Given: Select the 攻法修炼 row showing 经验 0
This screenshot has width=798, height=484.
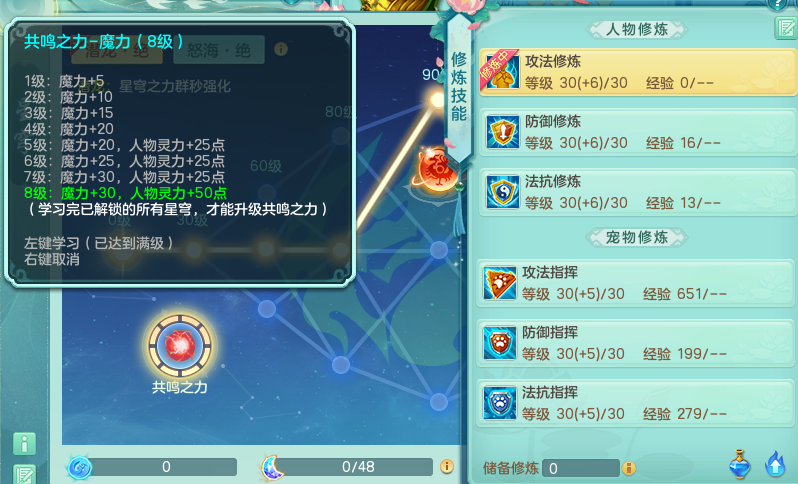Looking at the screenshot, I should click(638, 72).
